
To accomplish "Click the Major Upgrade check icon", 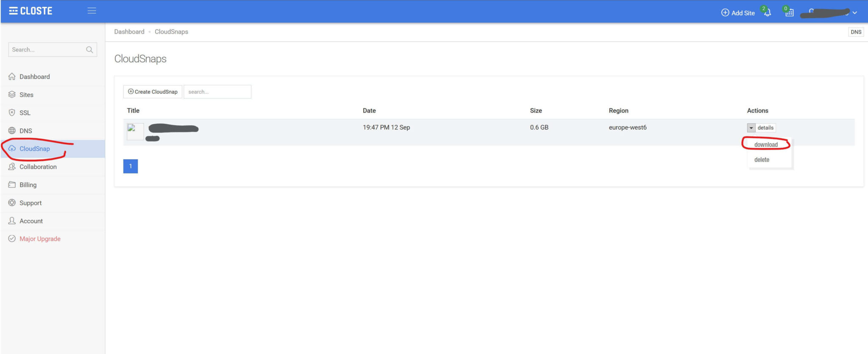I will [12, 238].
